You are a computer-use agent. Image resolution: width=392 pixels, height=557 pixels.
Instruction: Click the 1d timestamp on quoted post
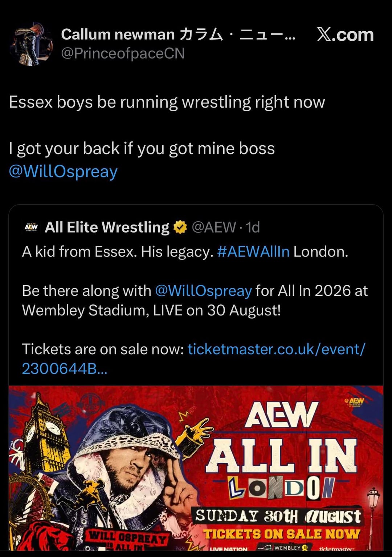pos(253,227)
